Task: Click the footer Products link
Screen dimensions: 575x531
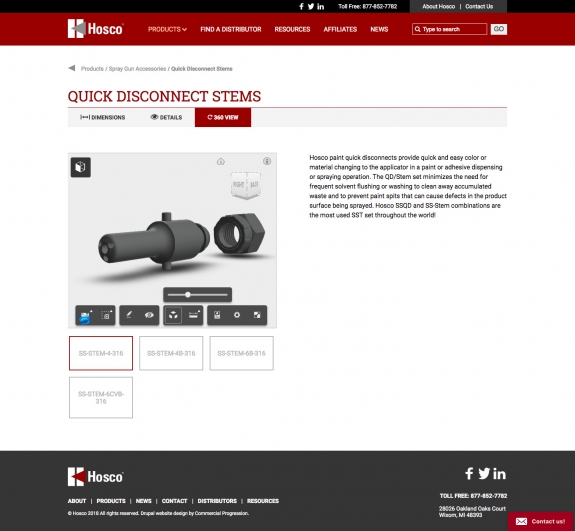Action: click(x=111, y=501)
